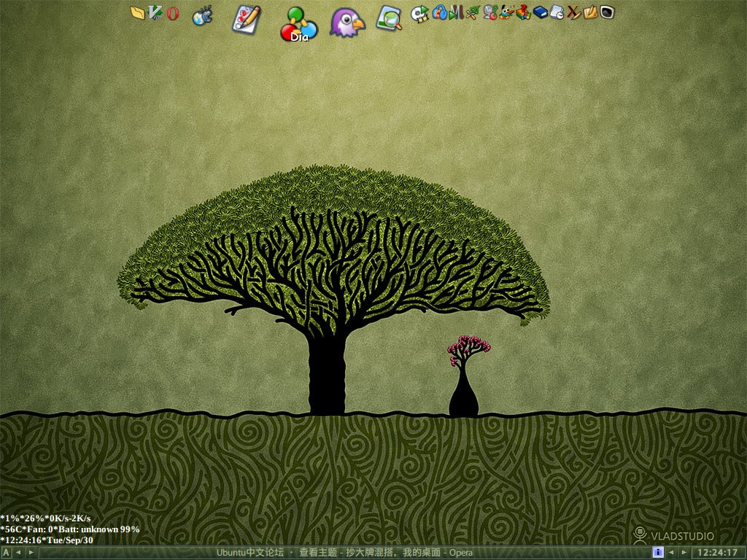Image resolution: width=747 pixels, height=560 pixels.
Task: Open the grey-and-red creature launcher icon
Action: 489,12
